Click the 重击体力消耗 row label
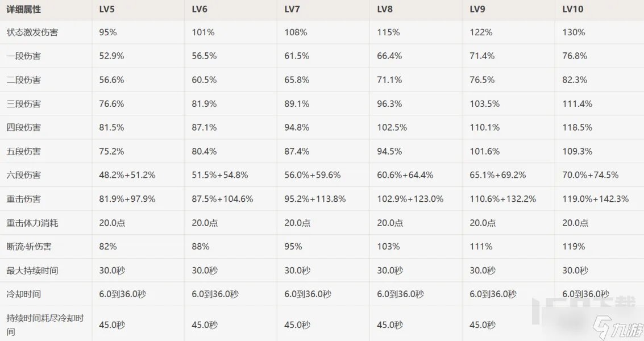Viewport: 644px width, 341px height. pyautogui.click(x=32, y=223)
